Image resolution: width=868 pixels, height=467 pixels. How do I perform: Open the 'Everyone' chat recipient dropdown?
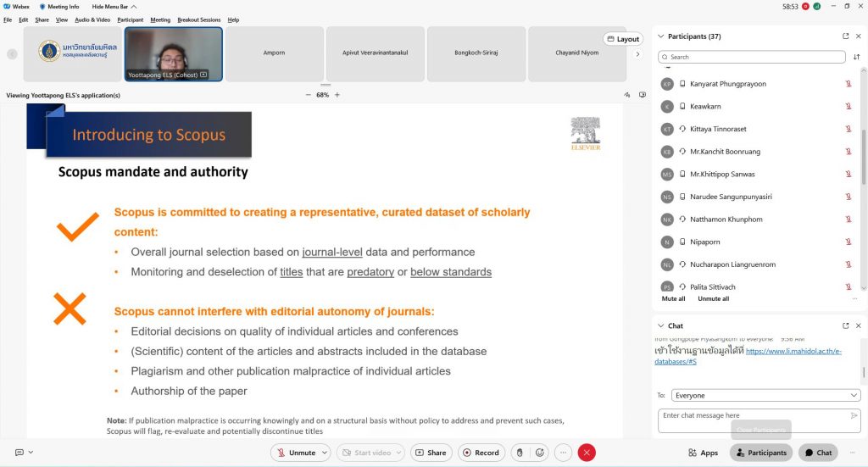(765, 395)
